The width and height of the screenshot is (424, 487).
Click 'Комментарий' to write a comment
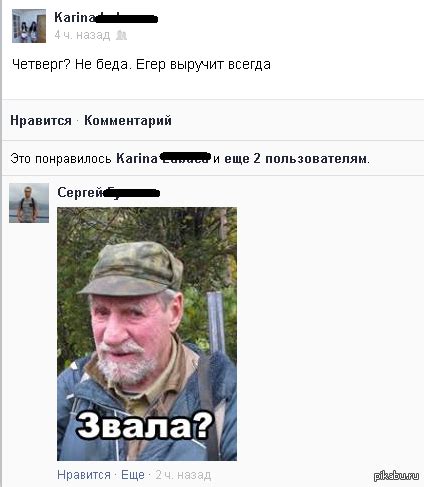tap(128, 120)
